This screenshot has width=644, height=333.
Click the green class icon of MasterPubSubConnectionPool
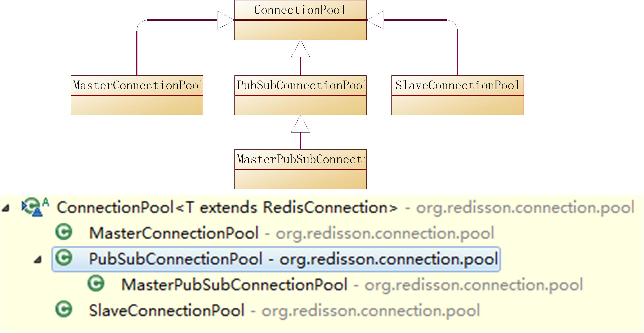(x=96, y=283)
